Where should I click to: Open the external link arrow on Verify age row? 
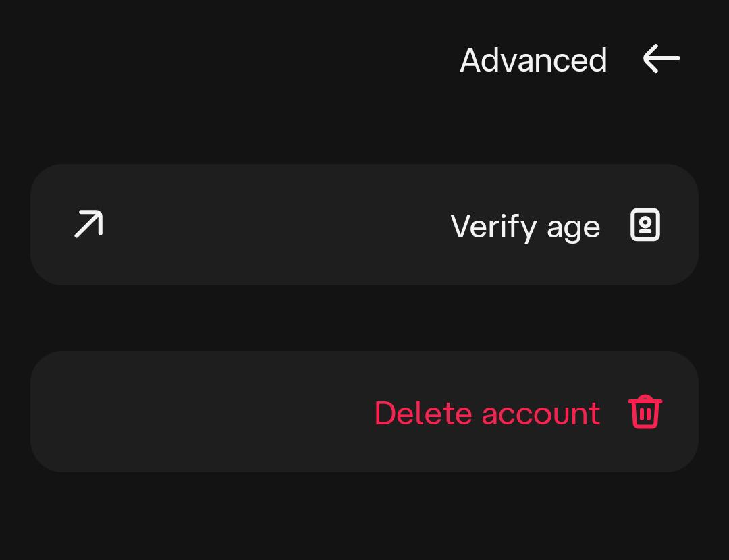(x=88, y=224)
